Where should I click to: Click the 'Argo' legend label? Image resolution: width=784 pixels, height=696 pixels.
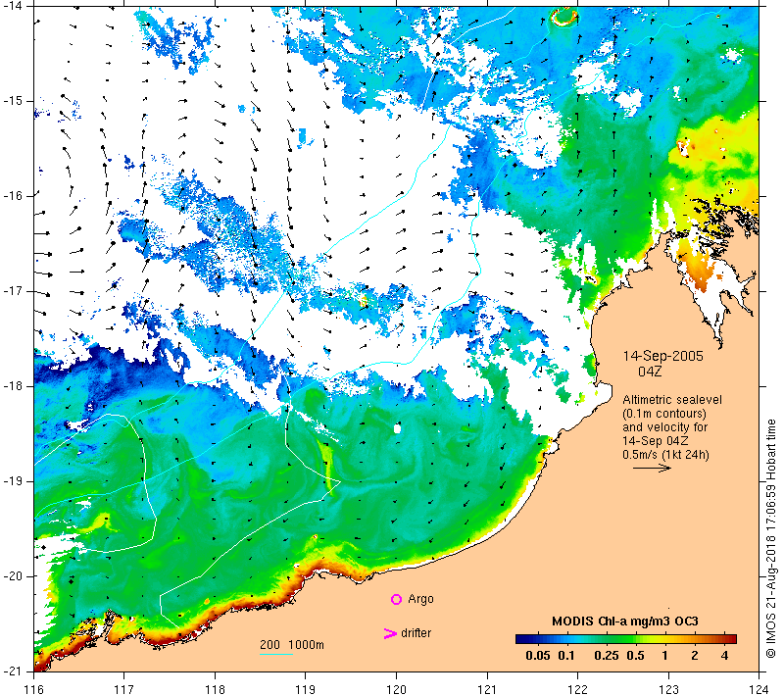click(x=420, y=599)
